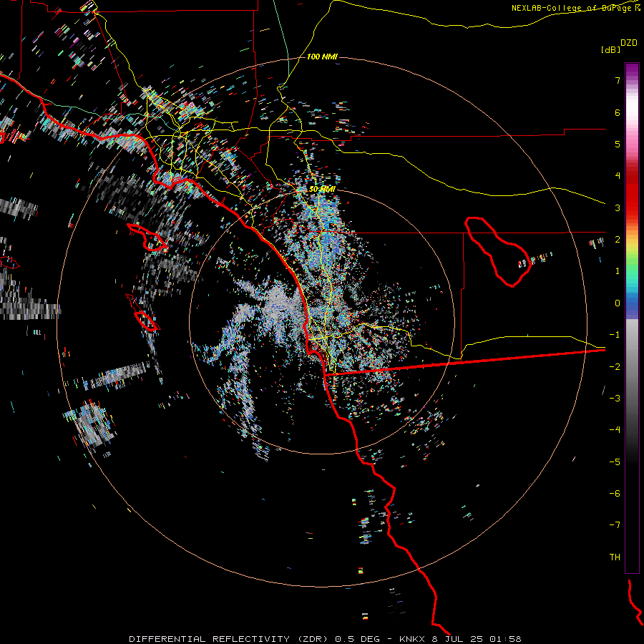Screen dimensions: 644x644
Task: Click the -5 dB label on the scale
Action: click(x=615, y=462)
